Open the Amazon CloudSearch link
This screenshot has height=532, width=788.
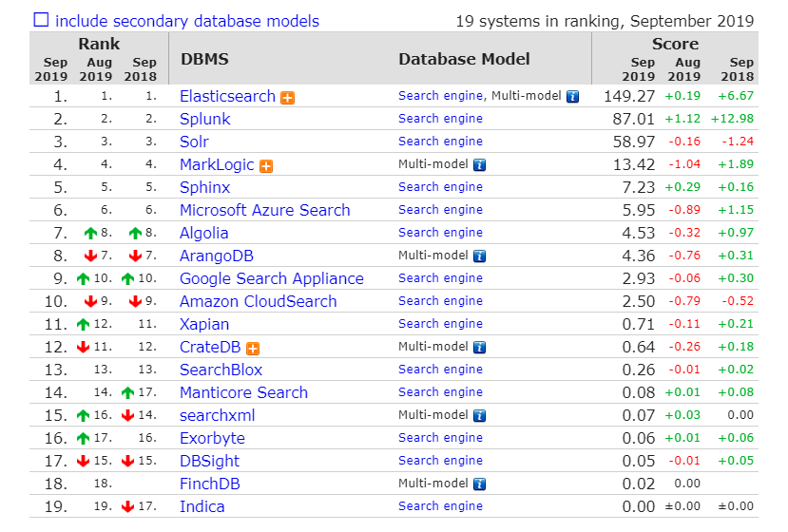258,301
